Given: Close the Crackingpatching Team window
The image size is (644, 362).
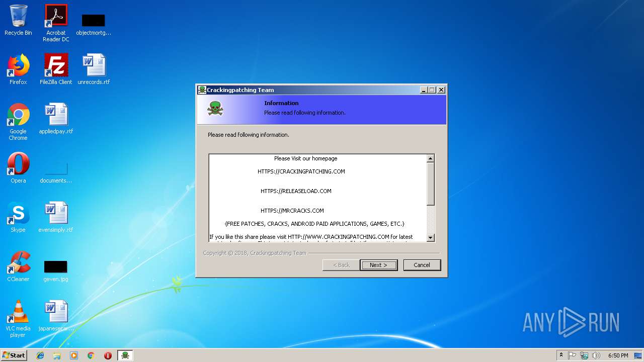Looking at the screenshot, I should (441, 90).
